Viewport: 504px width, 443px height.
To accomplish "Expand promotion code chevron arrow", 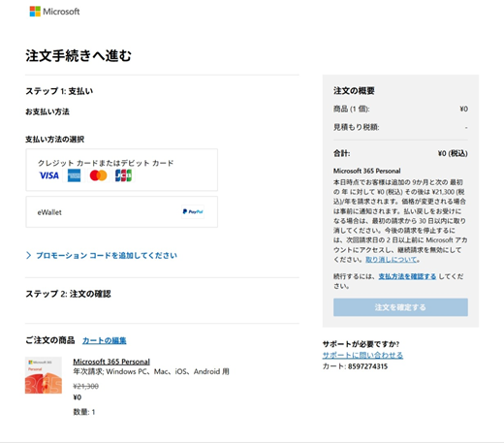I will tap(28, 255).
